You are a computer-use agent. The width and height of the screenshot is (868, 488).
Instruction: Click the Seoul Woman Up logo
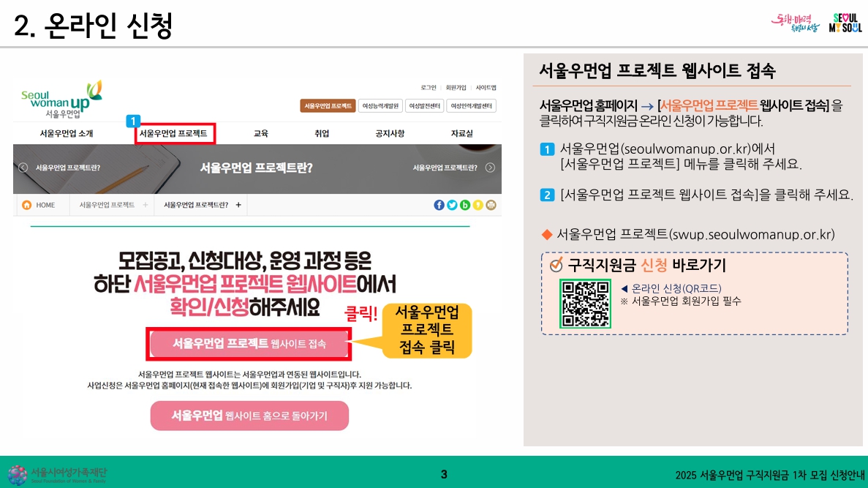coord(61,100)
